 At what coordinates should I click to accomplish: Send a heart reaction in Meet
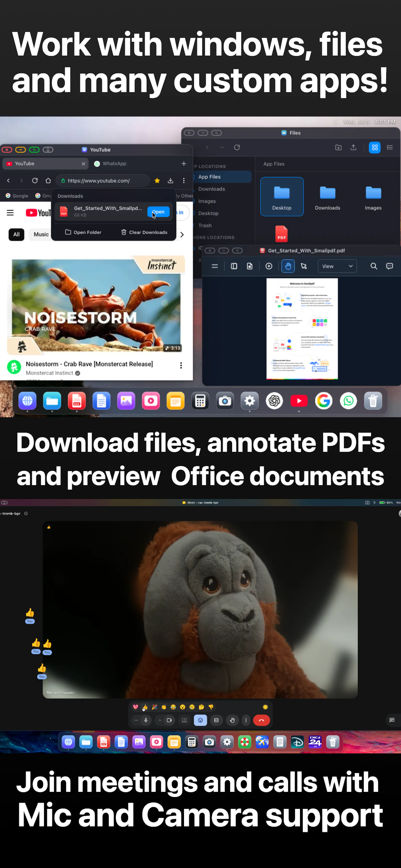click(136, 707)
